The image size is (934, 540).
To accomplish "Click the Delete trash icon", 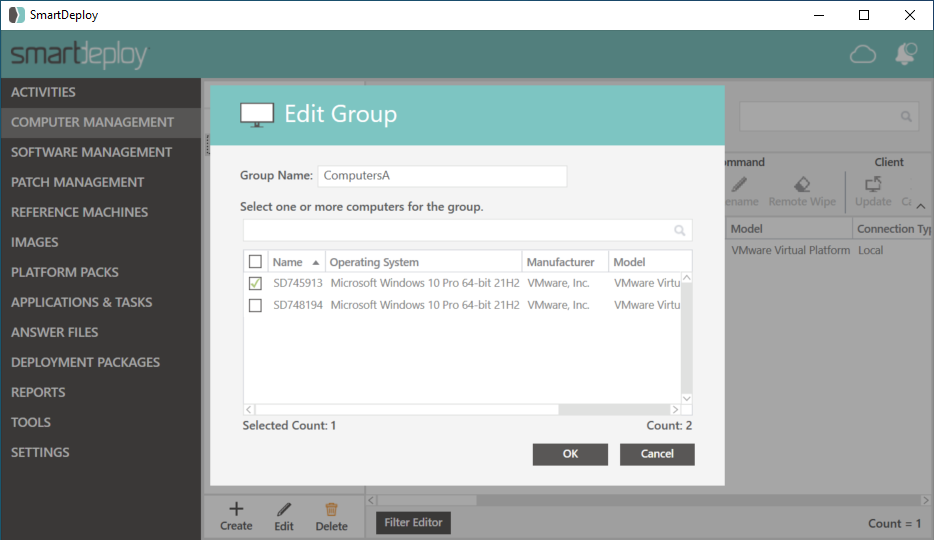I will tap(331, 510).
